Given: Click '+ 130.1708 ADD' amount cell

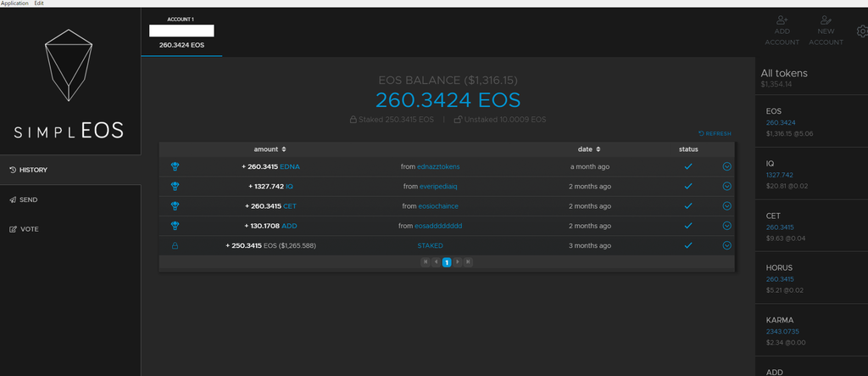Looking at the screenshot, I should pos(270,226).
